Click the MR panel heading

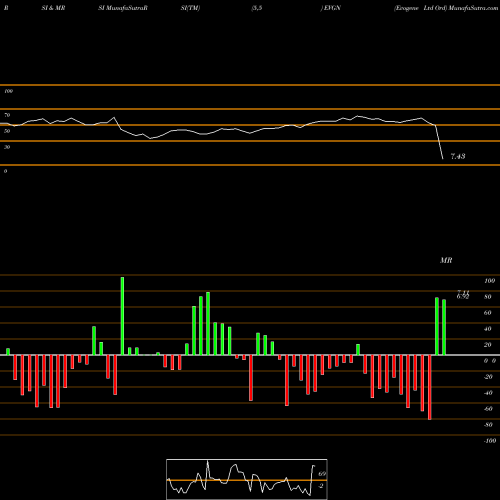tap(446, 260)
